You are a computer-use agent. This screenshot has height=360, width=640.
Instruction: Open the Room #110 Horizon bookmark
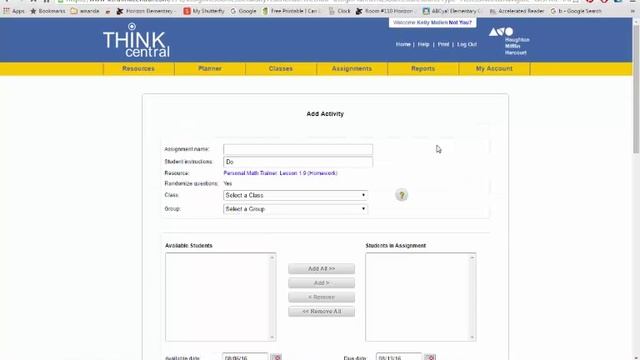tap(384, 11)
